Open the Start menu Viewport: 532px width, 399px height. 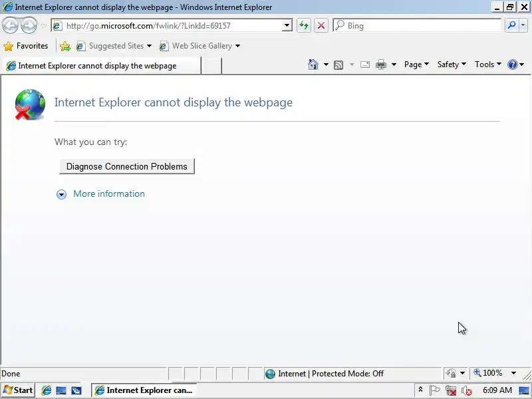18,390
